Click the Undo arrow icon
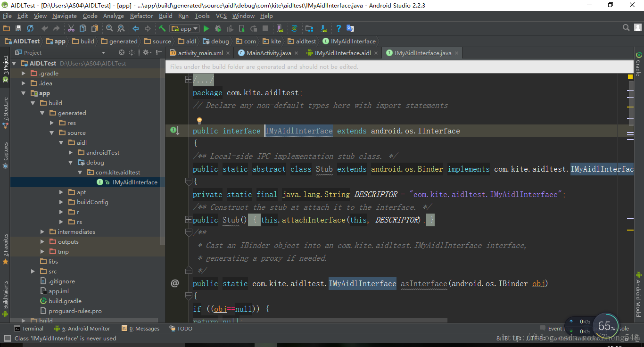 tap(45, 29)
